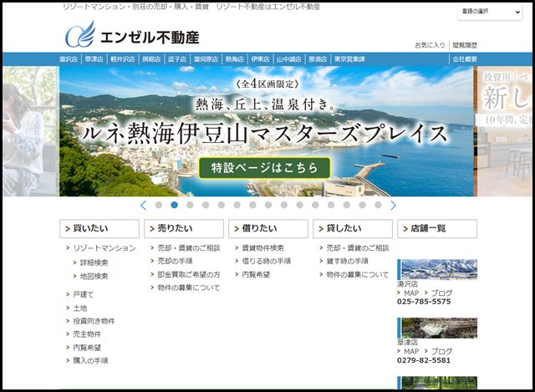Open 房総店 in the nav bar
The height and width of the screenshot is (392, 535).
(151, 59)
